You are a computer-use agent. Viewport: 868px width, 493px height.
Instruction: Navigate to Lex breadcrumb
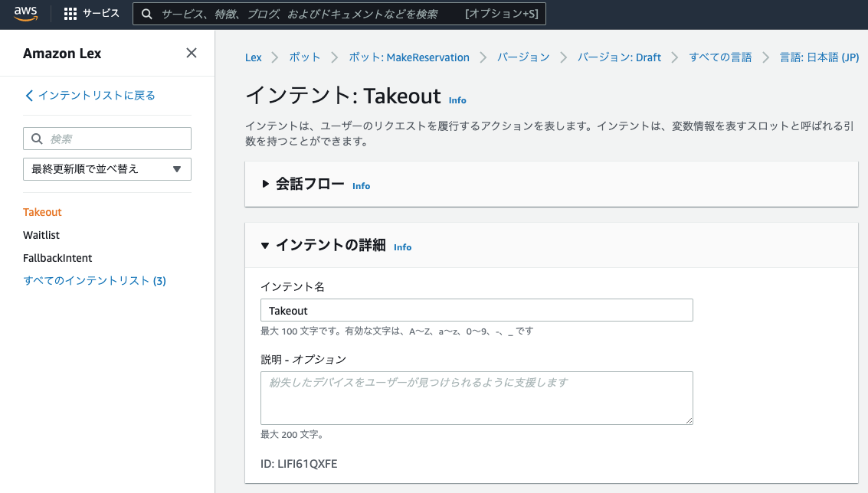click(x=254, y=57)
